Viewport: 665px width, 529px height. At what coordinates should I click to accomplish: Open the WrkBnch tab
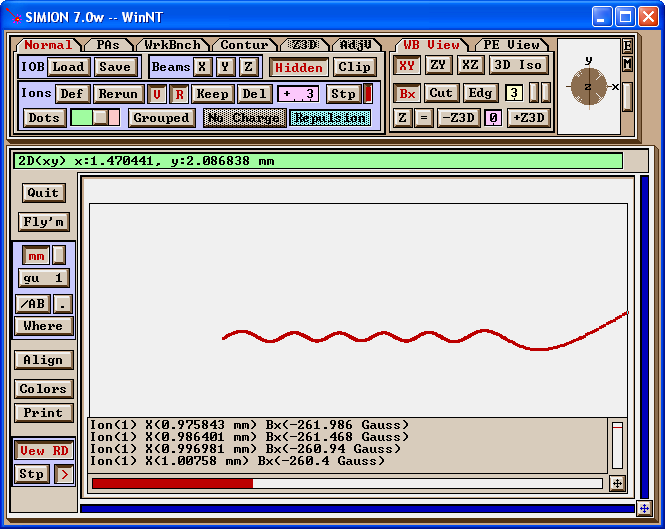[x=172, y=45]
